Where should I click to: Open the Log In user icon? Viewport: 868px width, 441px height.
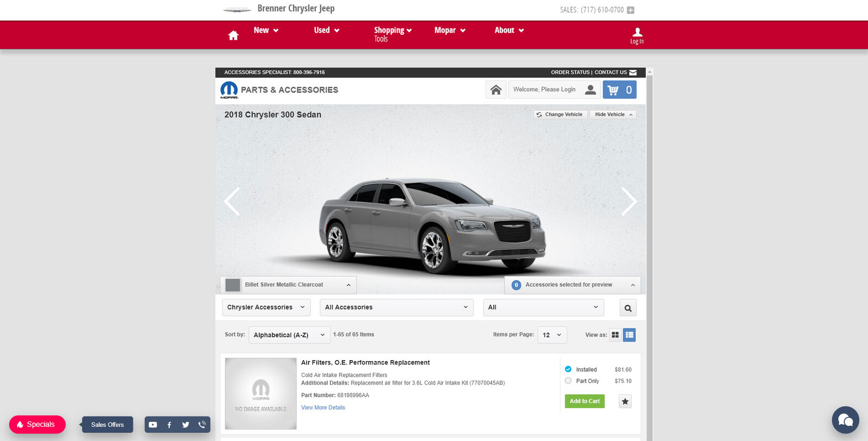pyautogui.click(x=637, y=32)
